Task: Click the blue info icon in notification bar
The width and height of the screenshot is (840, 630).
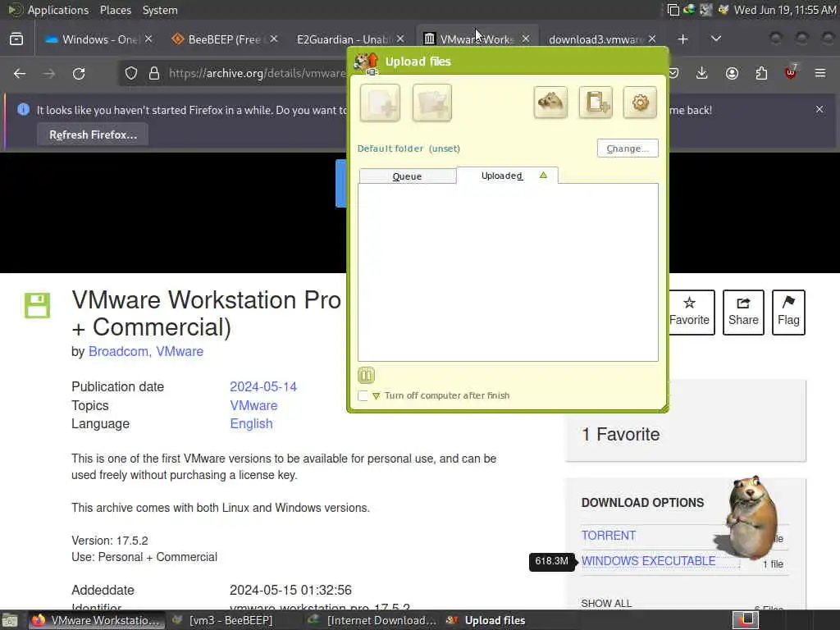Action: [x=23, y=109]
